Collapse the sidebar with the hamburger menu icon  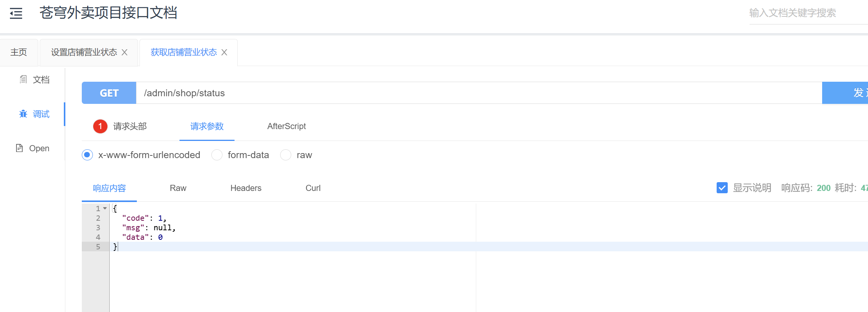16,13
